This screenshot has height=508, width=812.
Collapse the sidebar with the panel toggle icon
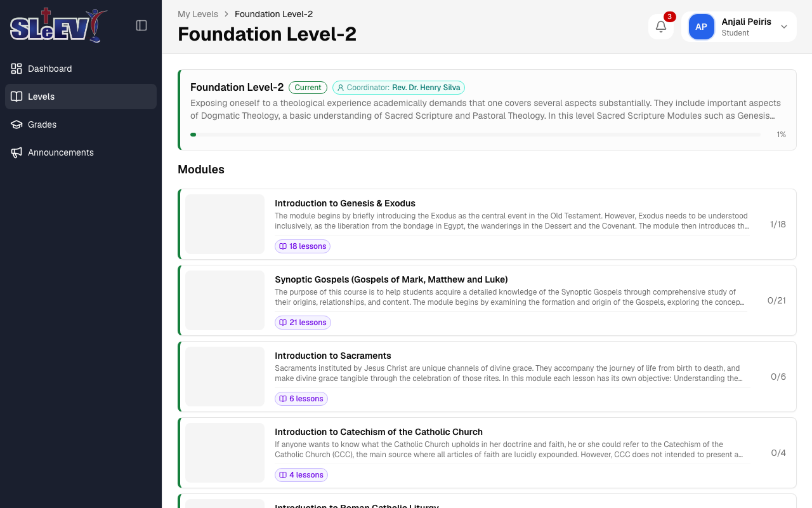141,25
